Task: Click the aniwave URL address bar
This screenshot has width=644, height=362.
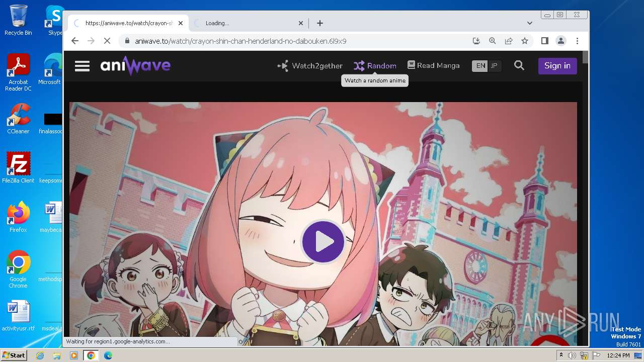Action: point(297,41)
